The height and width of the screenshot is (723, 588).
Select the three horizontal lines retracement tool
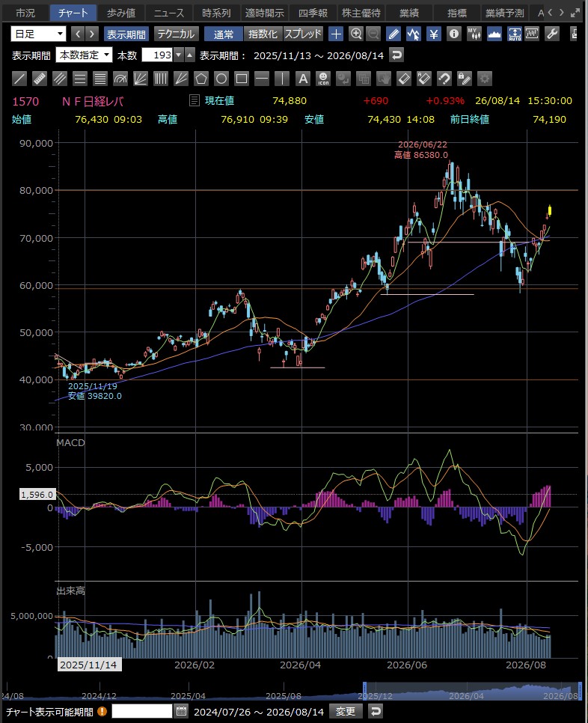[80, 79]
